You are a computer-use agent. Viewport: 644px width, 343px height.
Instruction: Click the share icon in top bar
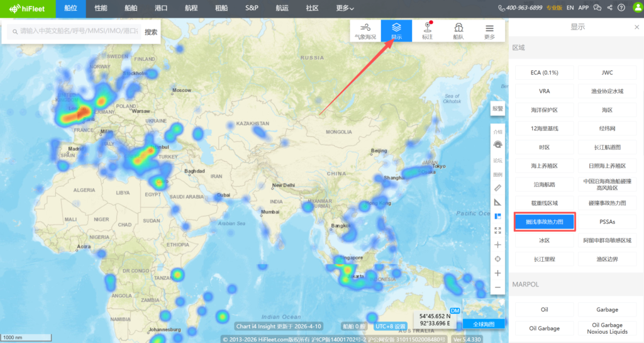(x=609, y=8)
